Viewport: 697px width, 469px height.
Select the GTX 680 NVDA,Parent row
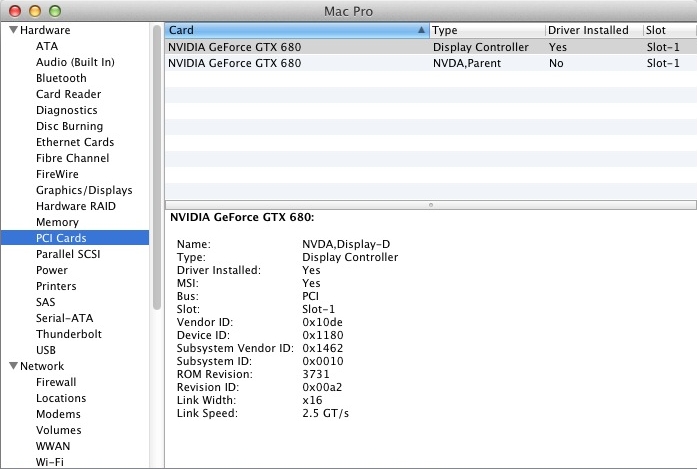pyautogui.click(x=431, y=63)
